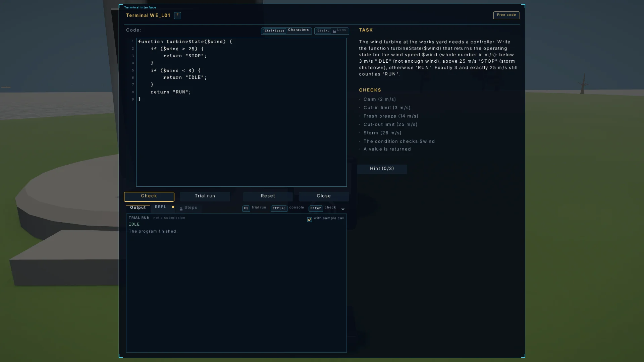The width and height of the screenshot is (644, 362).
Task: Click the Enter check shortcut hint
Action: tap(322, 208)
